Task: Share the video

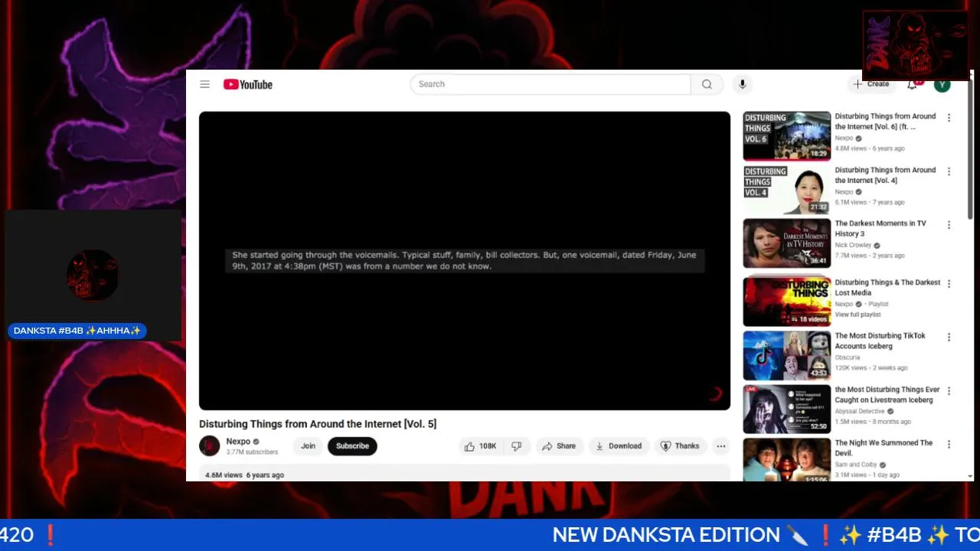Action: click(x=559, y=446)
